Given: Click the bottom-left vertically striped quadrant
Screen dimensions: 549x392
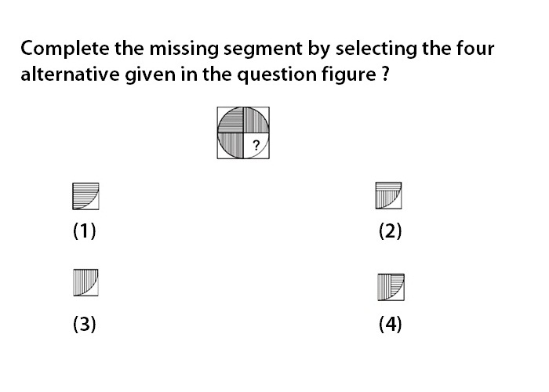Looking at the screenshot, I should (231, 146).
